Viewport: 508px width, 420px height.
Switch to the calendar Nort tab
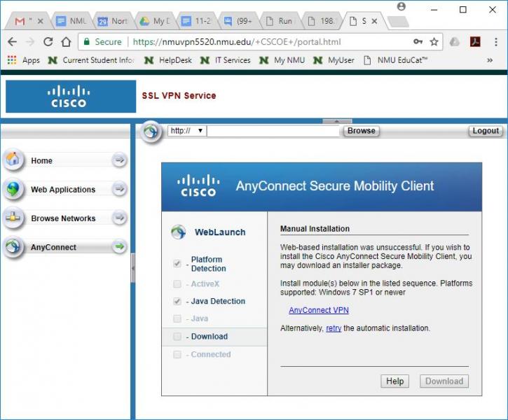113,22
